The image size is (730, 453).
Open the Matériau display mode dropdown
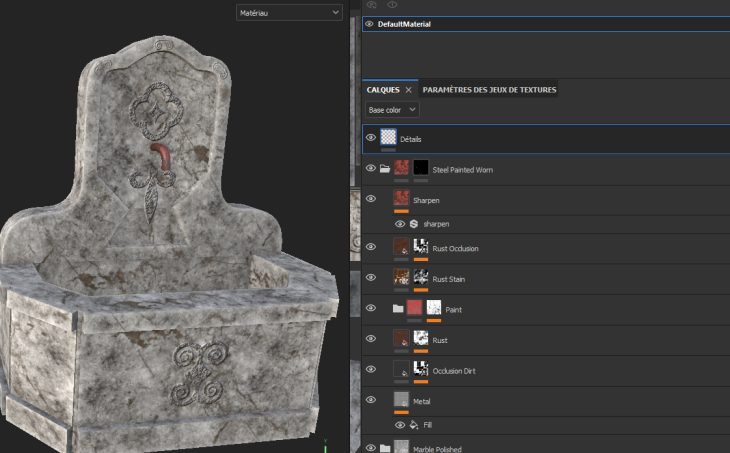click(288, 13)
